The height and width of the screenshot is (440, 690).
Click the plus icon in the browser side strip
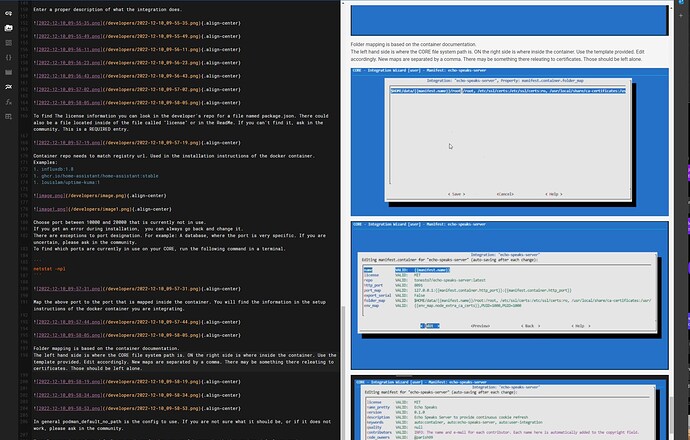click(682, 15)
